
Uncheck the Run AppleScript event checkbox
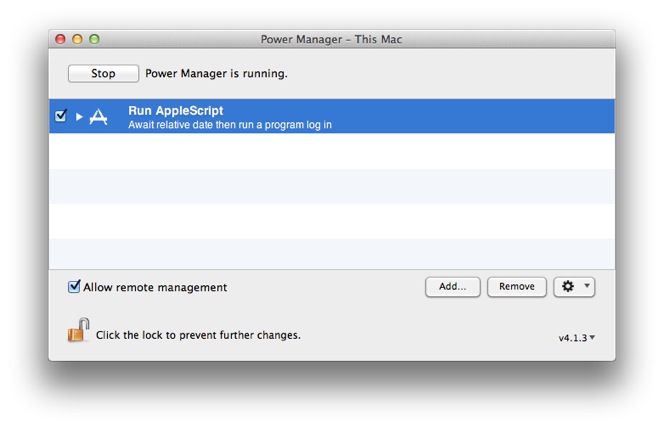61,116
